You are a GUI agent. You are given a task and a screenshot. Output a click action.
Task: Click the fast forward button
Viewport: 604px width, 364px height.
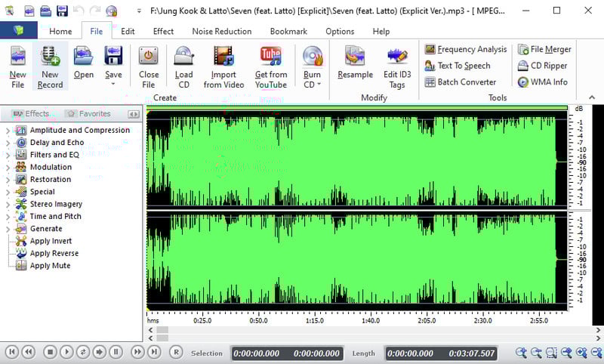click(x=137, y=352)
